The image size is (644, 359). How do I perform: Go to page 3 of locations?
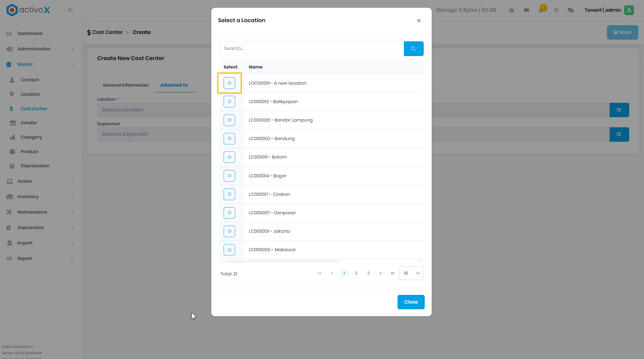coord(368,273)
